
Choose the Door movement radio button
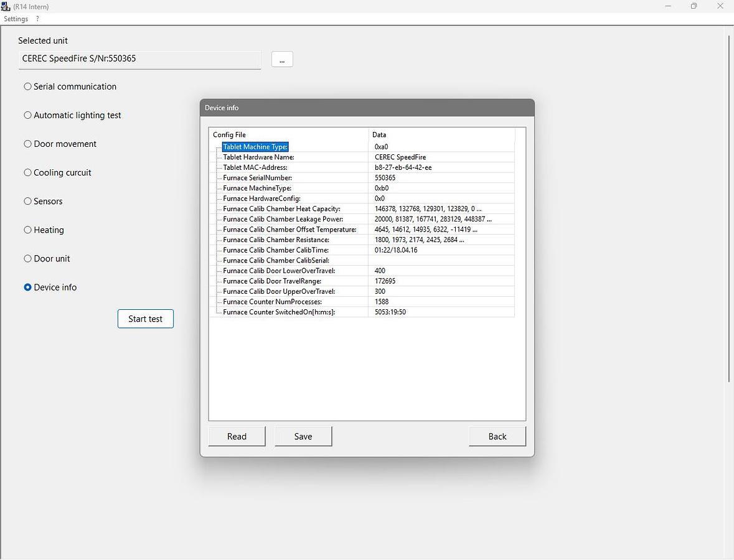[x=27, y=144]
